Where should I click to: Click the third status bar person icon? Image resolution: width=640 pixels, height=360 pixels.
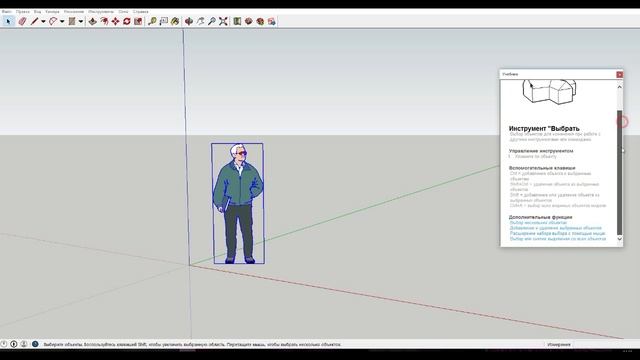point(24,344)
